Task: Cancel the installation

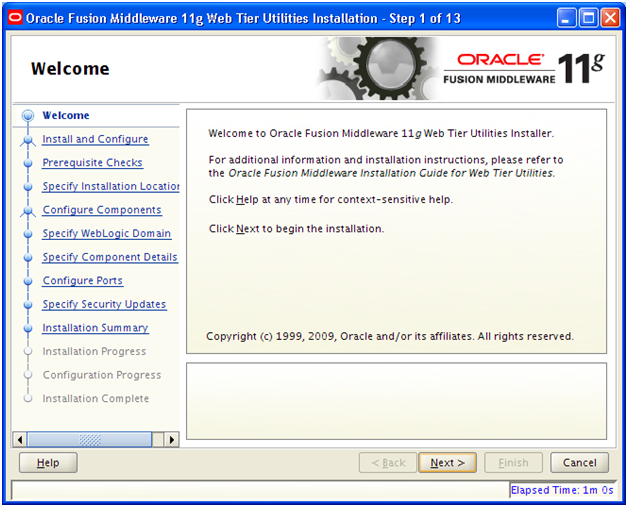Action: [x=580, y=463]
